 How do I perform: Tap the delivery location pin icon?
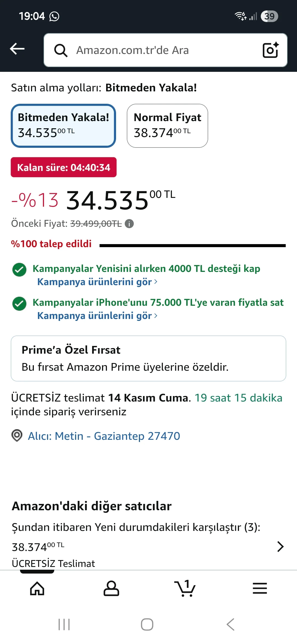coord(17,436)
